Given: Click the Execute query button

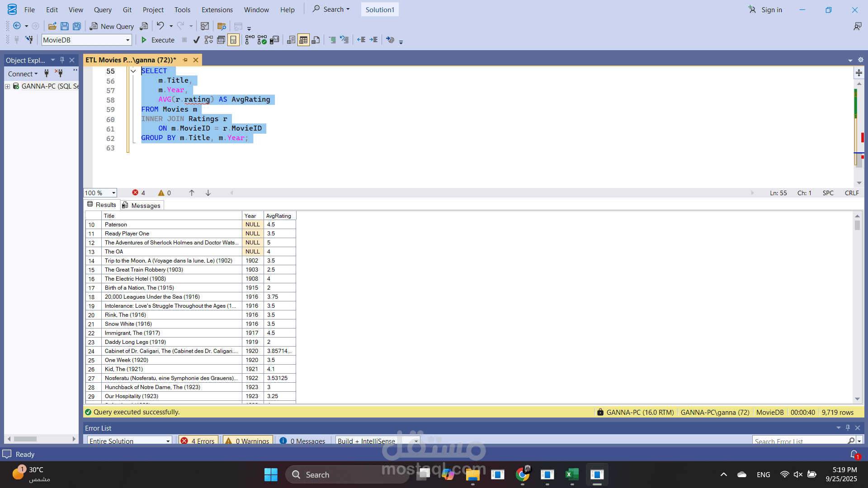Looking at the screenshot, I should pyautogui.click(x=158, y=40).
